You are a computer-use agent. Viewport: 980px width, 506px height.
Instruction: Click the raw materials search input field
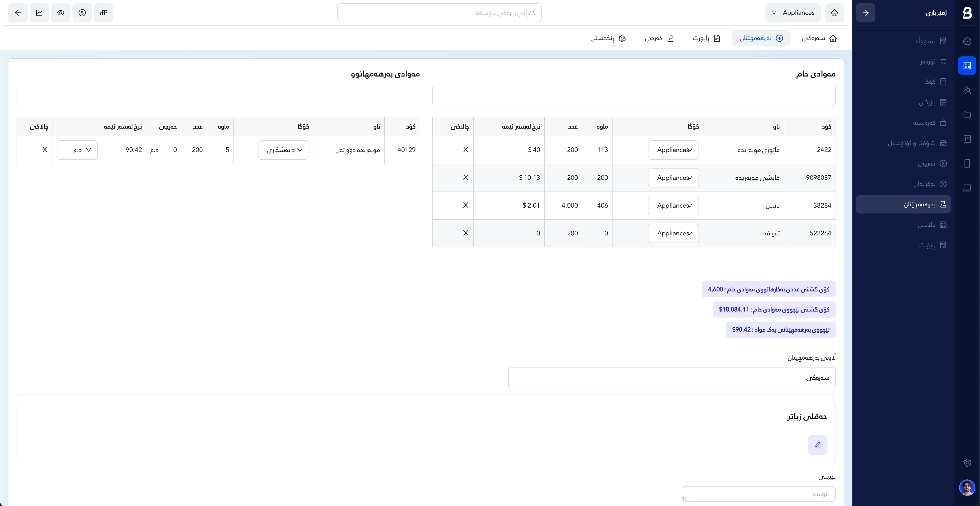634,95
